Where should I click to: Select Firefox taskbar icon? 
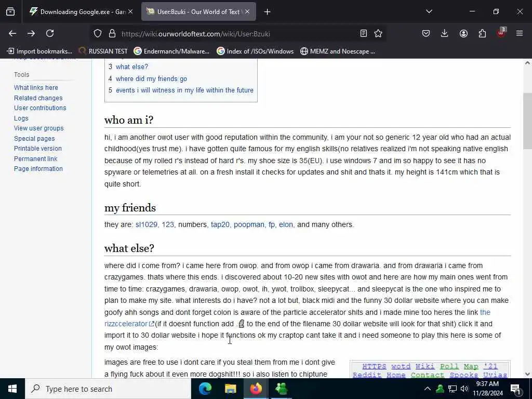[x=256, y=389]
